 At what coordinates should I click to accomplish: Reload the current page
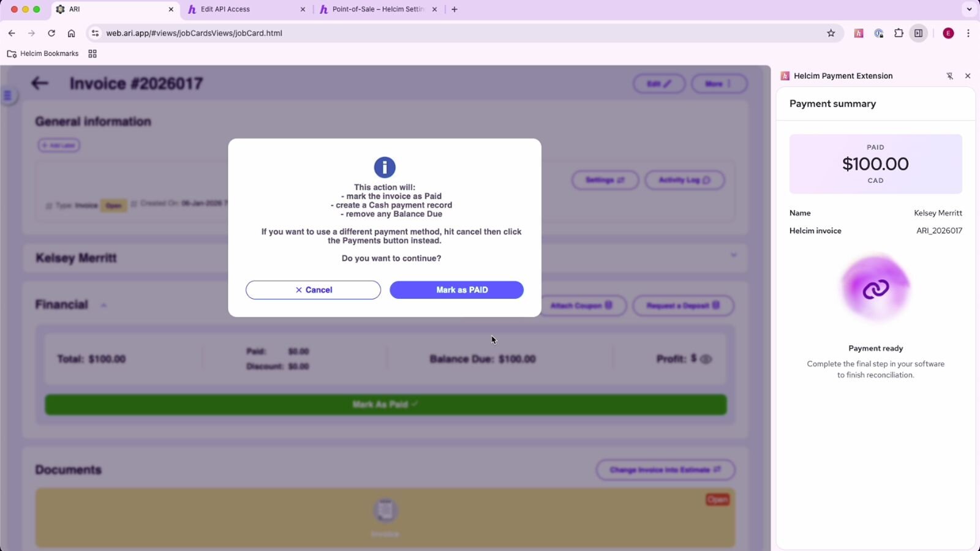point(51,34)
